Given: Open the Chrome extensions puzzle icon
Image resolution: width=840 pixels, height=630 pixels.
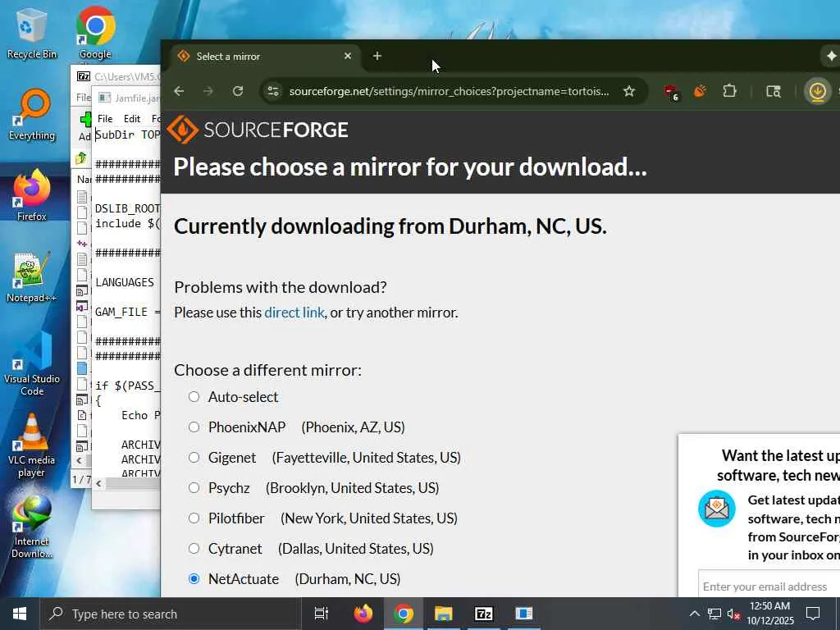Looking at the screenshot, I should pyautogui.click(x=729, y=91).
